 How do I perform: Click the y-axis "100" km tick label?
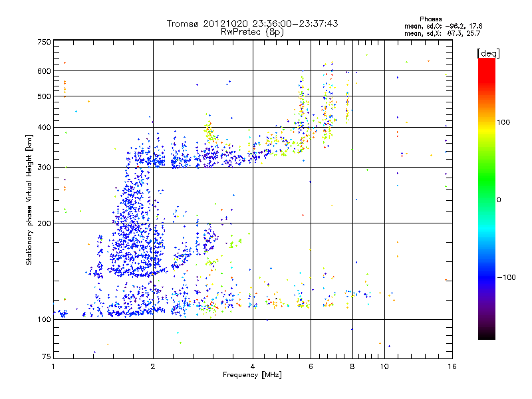pos(44,320)
